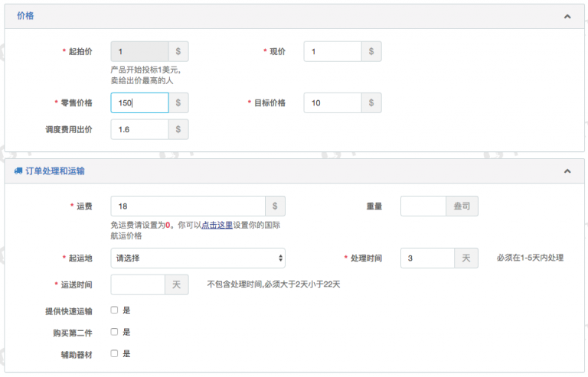Click the hint 不包含处理时间,必须大于2天小于22天

[x=273, y=284]
